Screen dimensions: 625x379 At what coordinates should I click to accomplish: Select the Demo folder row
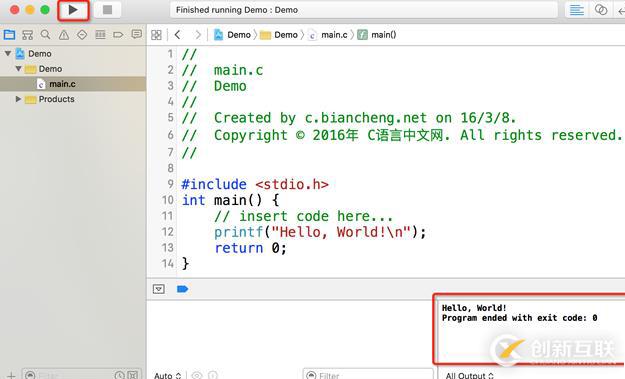click(x=73, y=69)
